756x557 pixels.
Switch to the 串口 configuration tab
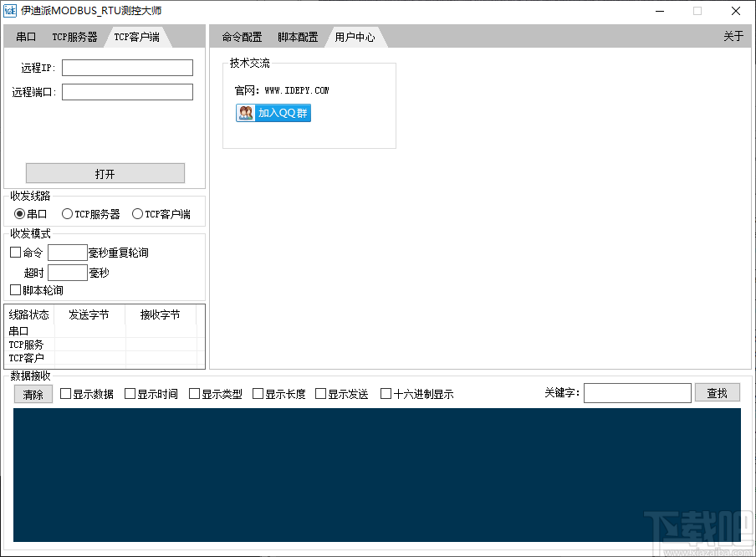point(25,37)
